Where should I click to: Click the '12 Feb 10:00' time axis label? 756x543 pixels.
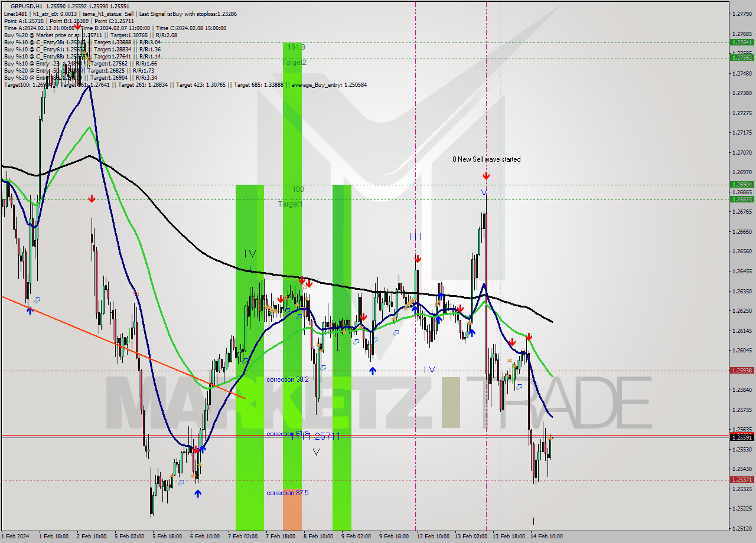[x=433, y=537]
